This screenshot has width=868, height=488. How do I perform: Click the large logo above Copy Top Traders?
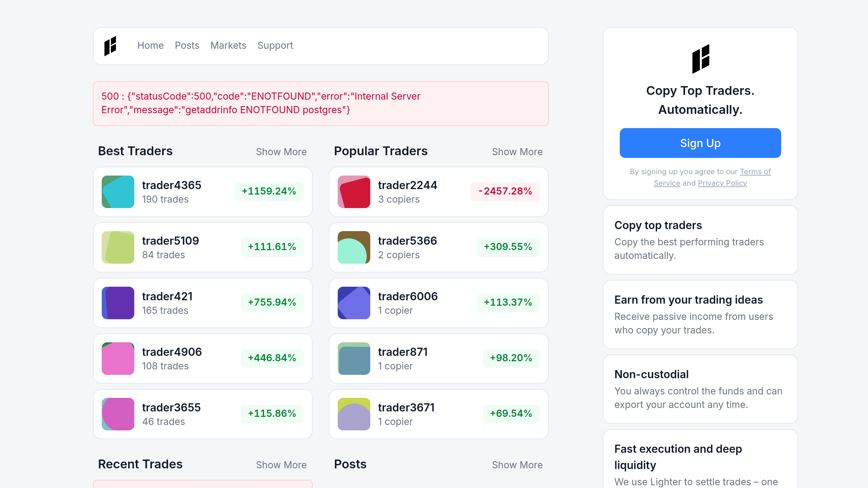(701, 59)
